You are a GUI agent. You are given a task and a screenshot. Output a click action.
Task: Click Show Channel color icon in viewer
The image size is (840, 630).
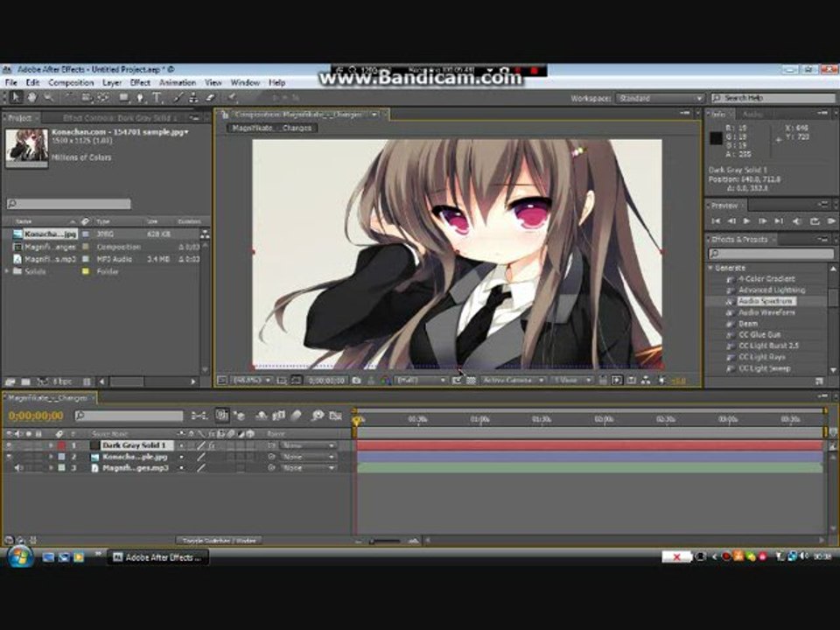(385, 381)
